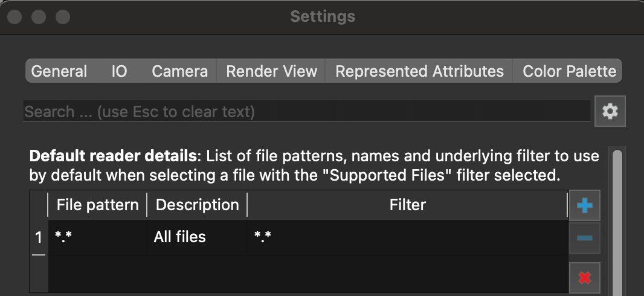The height and width of the screenshot is (296, 644).
Task: Click the Filter column header
Action: point(407,205)
